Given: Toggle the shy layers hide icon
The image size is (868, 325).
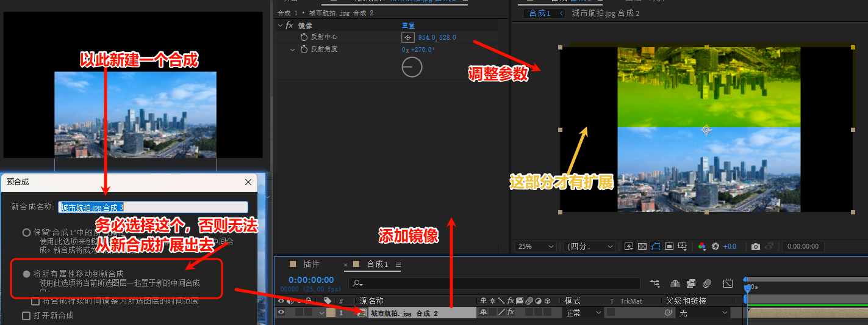Looking at the screenshot, I should pyautogui.click(x=675, y=283).
